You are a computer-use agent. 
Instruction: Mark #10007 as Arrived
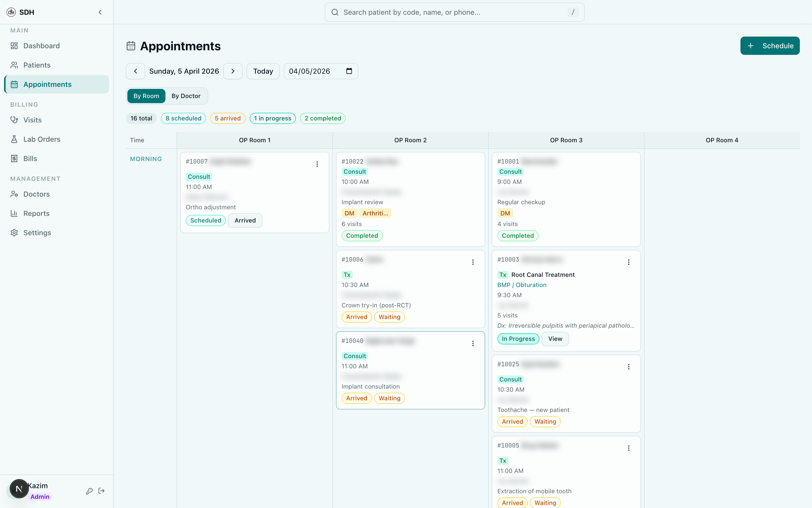(245, 220)
